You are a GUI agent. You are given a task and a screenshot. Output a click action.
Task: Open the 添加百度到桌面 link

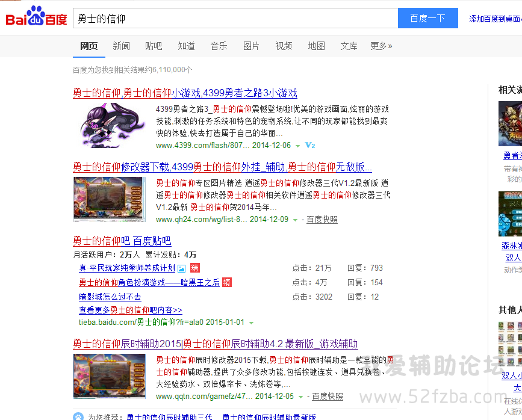coord(496,19)
